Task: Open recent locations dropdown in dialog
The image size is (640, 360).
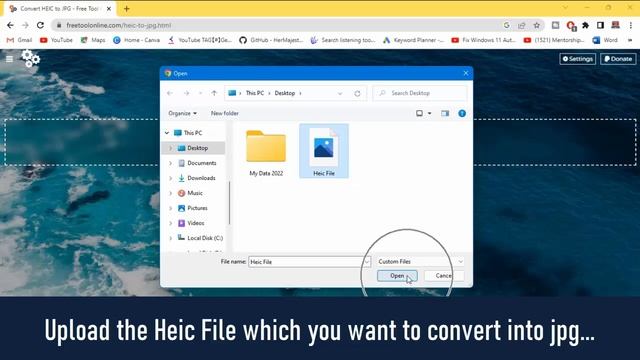Action: pyautogui.click(x=200, y=93)
